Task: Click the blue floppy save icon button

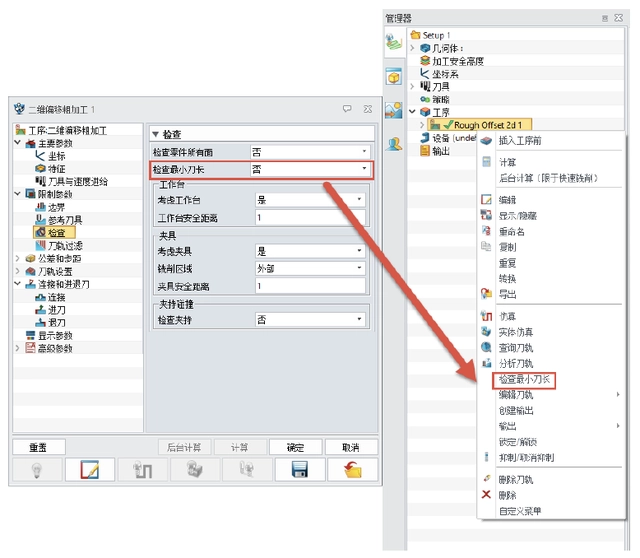Action: [x=300, y=469]
